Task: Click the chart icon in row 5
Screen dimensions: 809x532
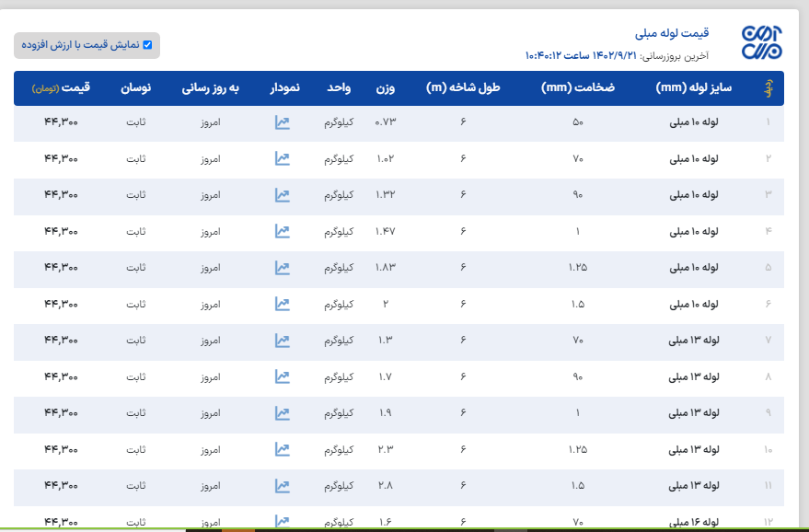Action: click(283, 268)
